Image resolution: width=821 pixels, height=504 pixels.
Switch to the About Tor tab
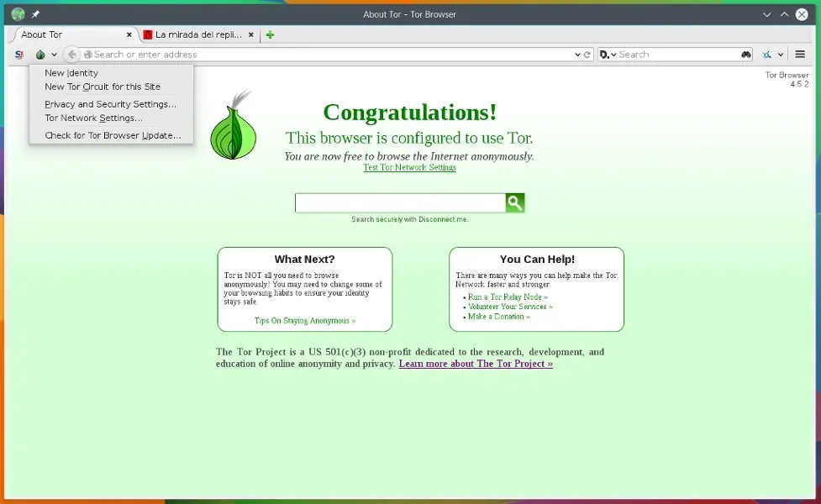tap(74, 34)
